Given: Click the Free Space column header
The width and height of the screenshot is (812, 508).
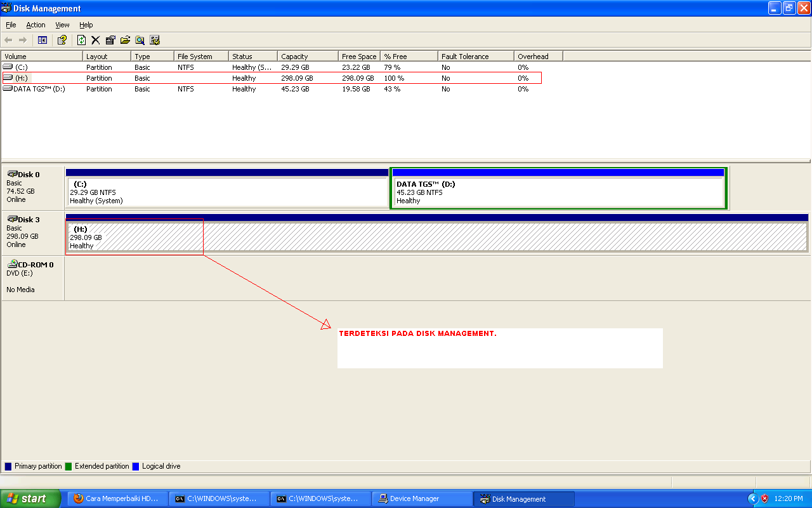Looking at the screenshot, I should point(358,56).
